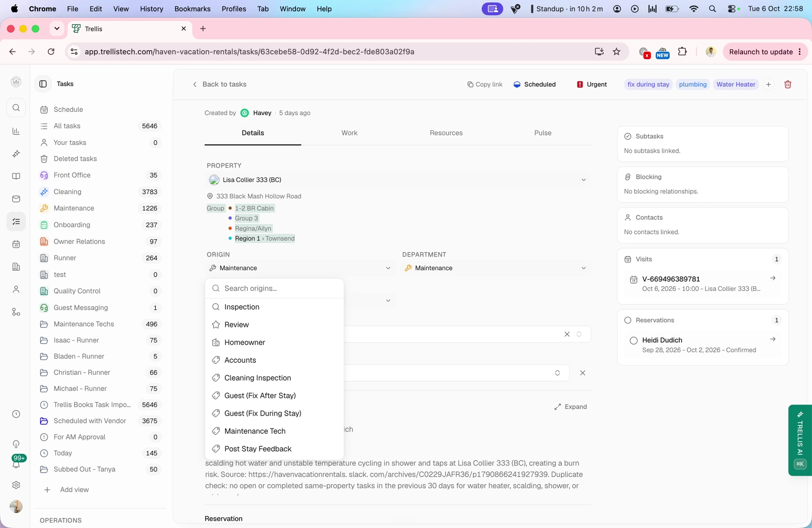Viewport: 812px width, 528px height.
Task: Expand the Property Lisa Collier dropdown
Action: pyautogui.click(x=398, y=180)
